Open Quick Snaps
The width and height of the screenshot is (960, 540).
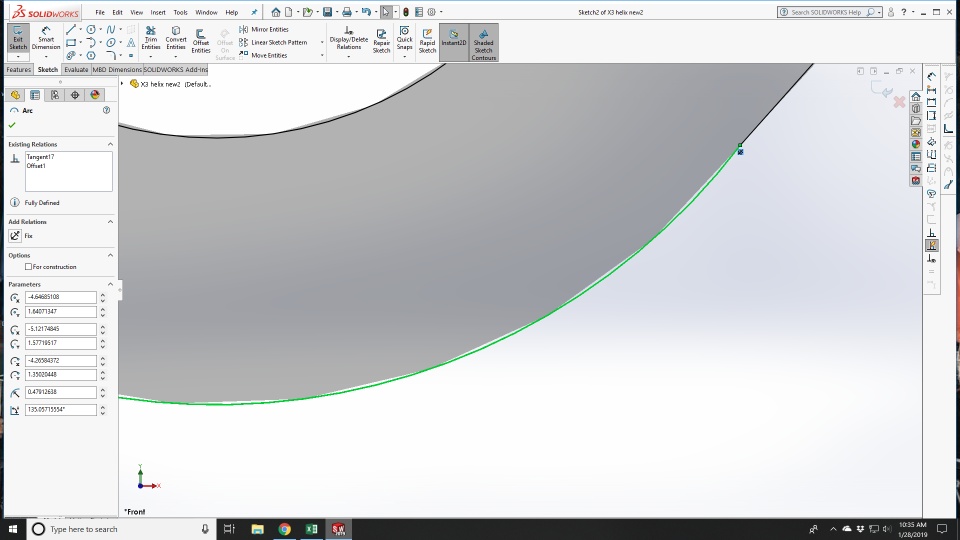tap(405, 38)
